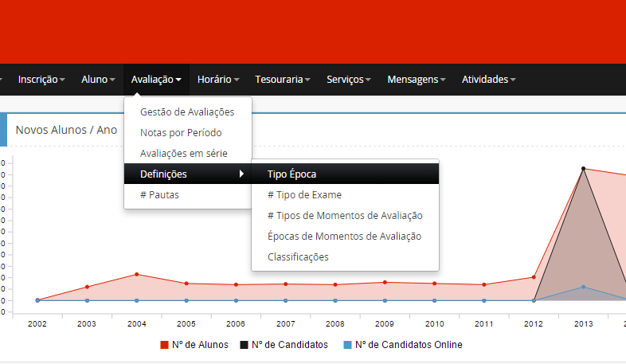Expand the Aluno navigation menu

pos(98,80)
